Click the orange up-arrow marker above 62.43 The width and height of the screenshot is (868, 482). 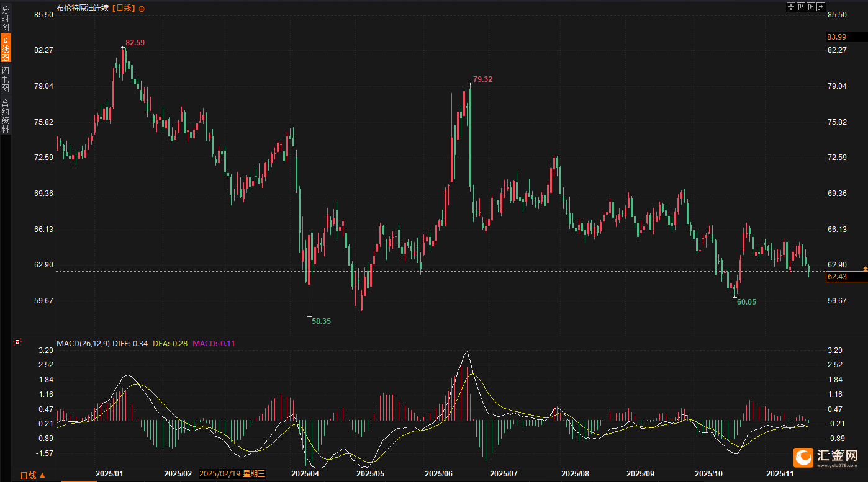pyautogui.click(x=865, y=268)
